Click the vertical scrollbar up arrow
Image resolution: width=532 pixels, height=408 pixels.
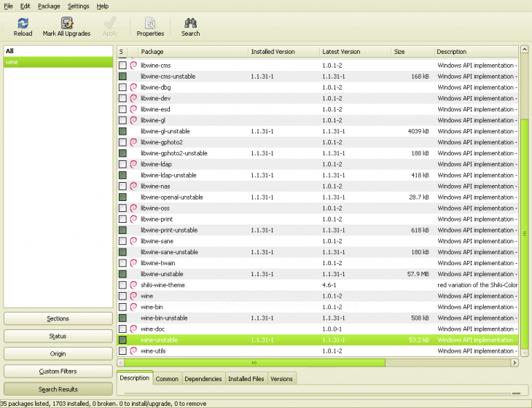[524, 49]
